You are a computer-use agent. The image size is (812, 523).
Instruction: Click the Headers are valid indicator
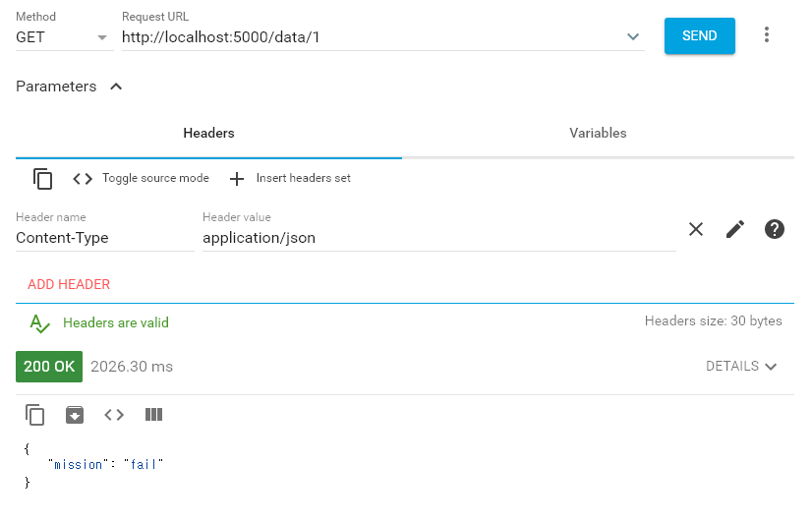tap(99, 323)
